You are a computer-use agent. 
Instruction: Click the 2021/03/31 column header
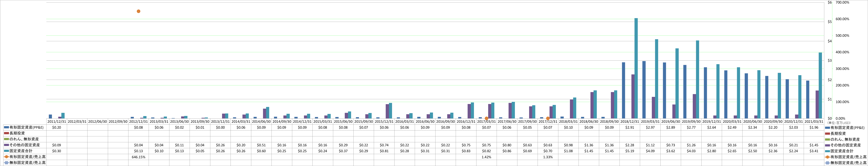pos(814,122)
